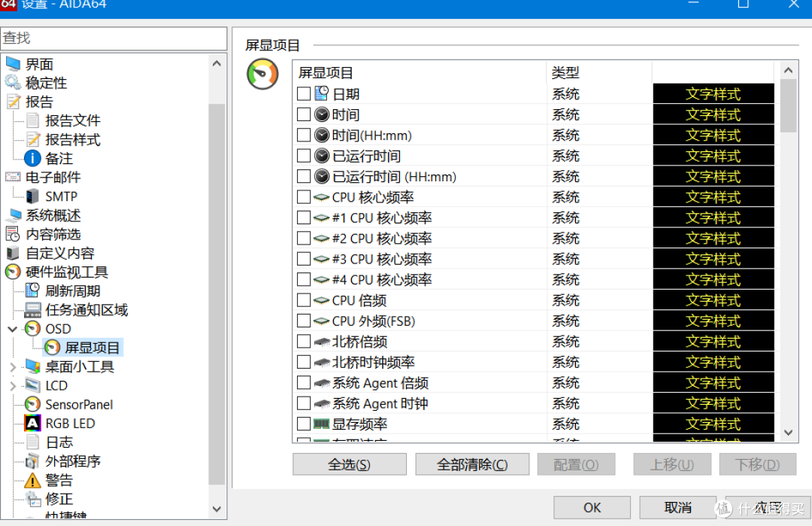812x526 pixels.
Task: Enable the 时间(HH:mm) checkbox
Action: tap(304, 135)
